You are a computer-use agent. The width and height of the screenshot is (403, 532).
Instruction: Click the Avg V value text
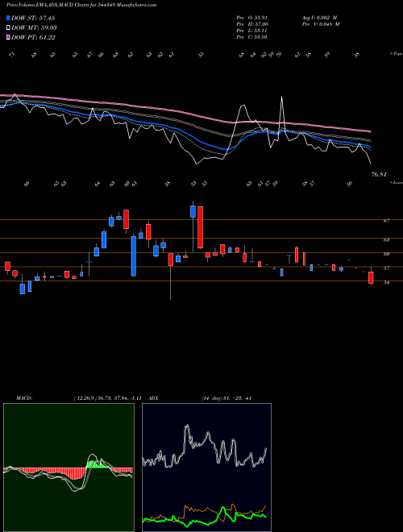(x=319, y=18)
